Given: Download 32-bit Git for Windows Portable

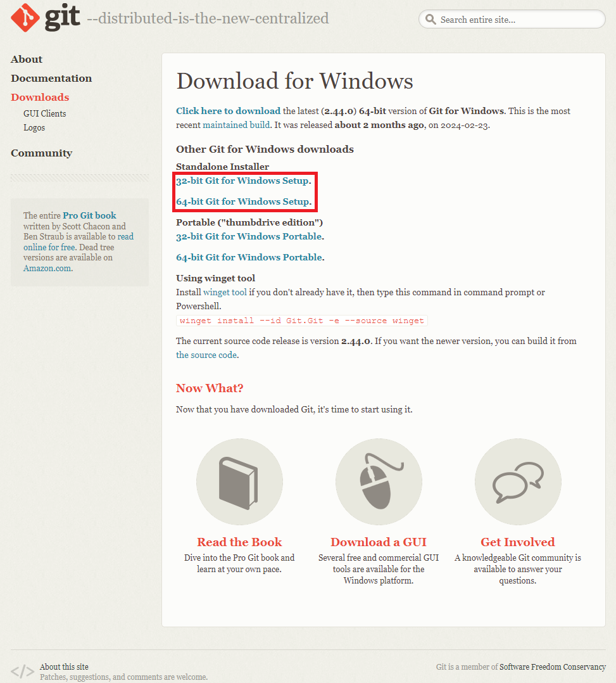Looking at the screenshot, I should point(249,236).
